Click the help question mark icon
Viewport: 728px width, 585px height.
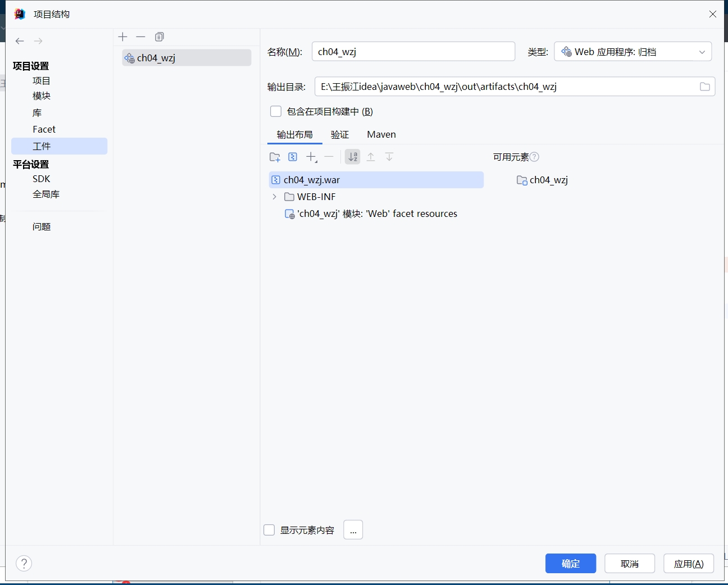(x=24, y=563)
